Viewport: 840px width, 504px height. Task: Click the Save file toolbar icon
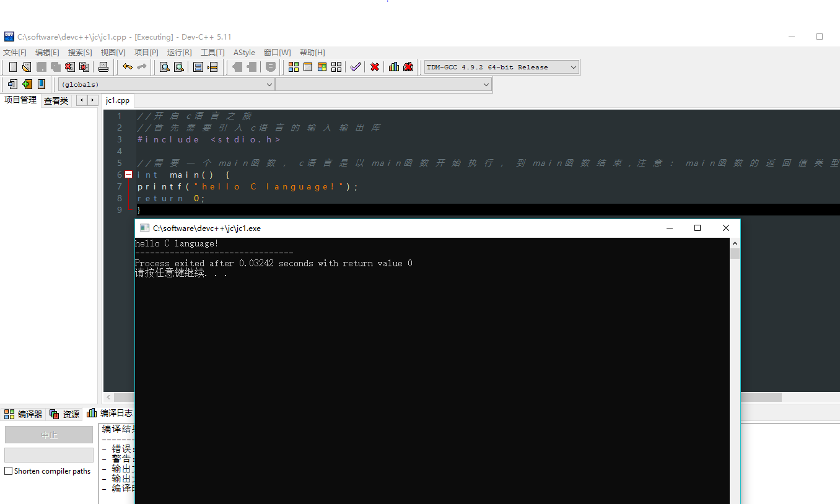click(42, 67)
